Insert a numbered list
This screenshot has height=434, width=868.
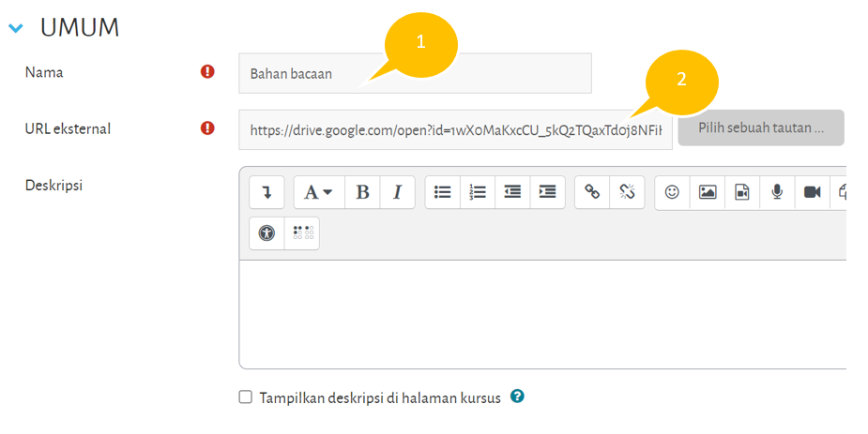click(x=478, y=192)
